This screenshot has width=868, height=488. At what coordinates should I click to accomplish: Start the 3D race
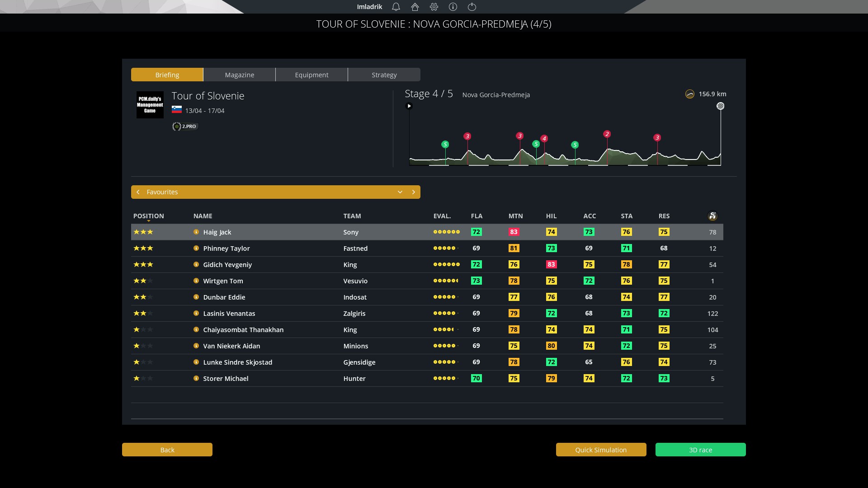click(700, 450)
